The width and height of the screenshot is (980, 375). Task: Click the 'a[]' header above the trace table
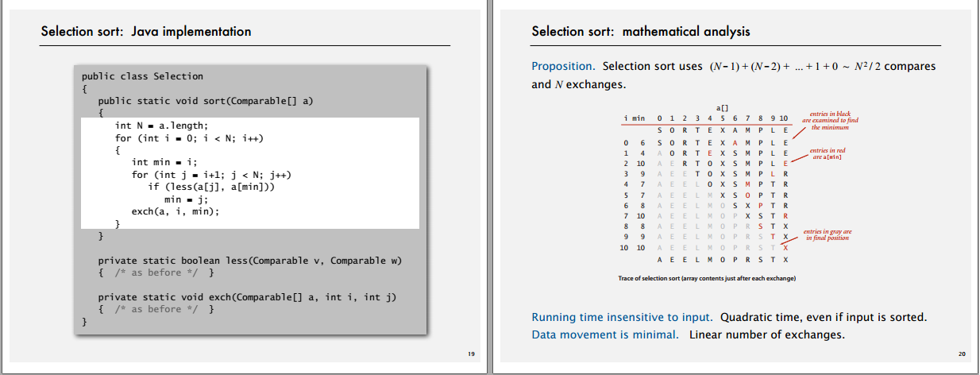click(x=722, y=107)
